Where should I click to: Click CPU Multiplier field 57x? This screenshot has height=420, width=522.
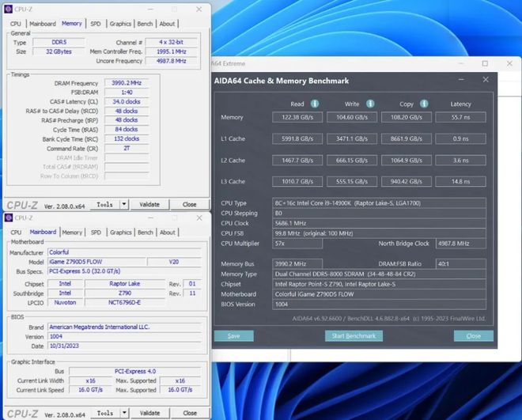pos(297,244)
